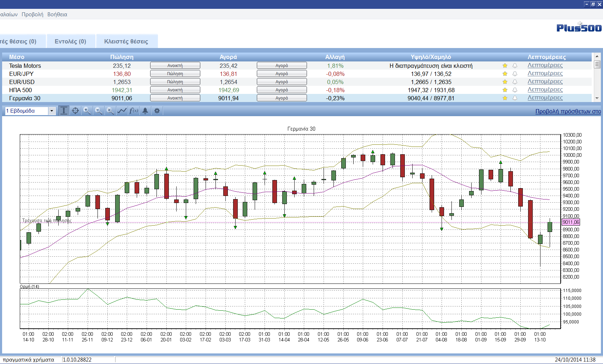
Task: Open the f(x) indicators tool
Action: tap(134, 111)
